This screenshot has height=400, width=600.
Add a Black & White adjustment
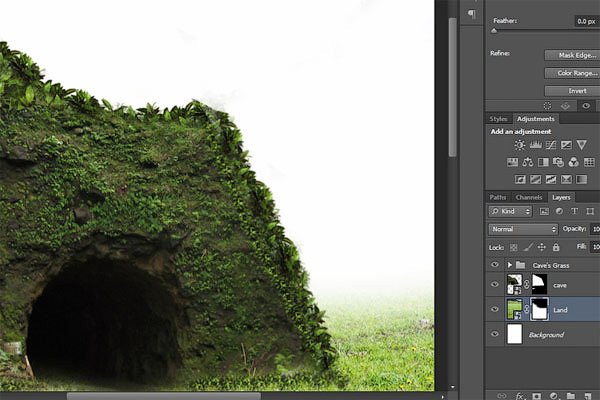[x=543, y=162]
